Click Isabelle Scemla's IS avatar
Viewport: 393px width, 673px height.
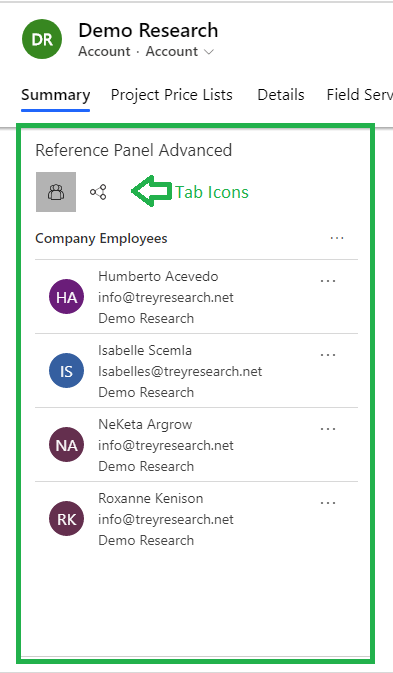[x=67, y=371]
